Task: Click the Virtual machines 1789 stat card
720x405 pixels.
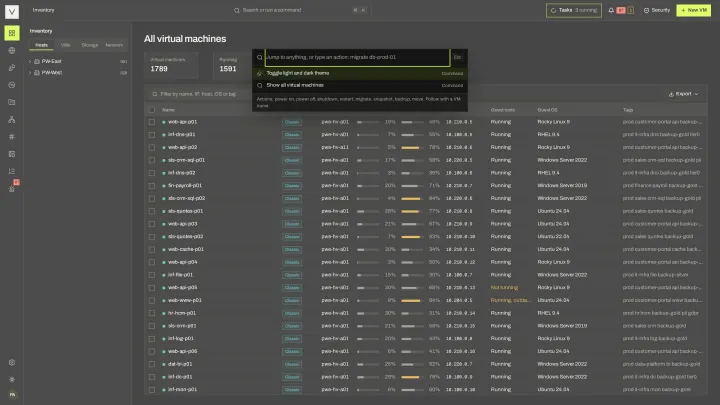Action: [x=171, y=65]
